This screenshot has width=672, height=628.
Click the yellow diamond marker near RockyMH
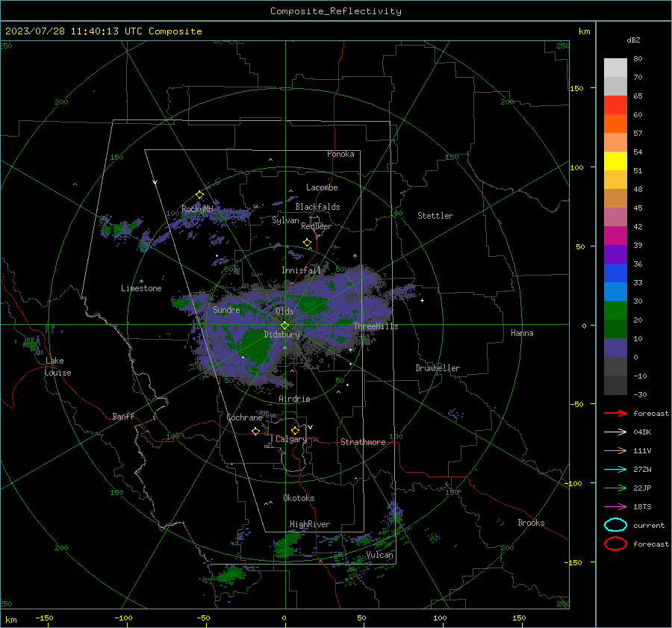pos(199,195)
